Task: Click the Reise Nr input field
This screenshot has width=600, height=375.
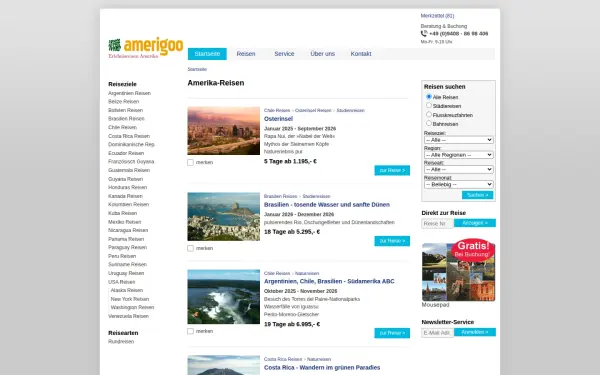Action: [x=437, y=223]
